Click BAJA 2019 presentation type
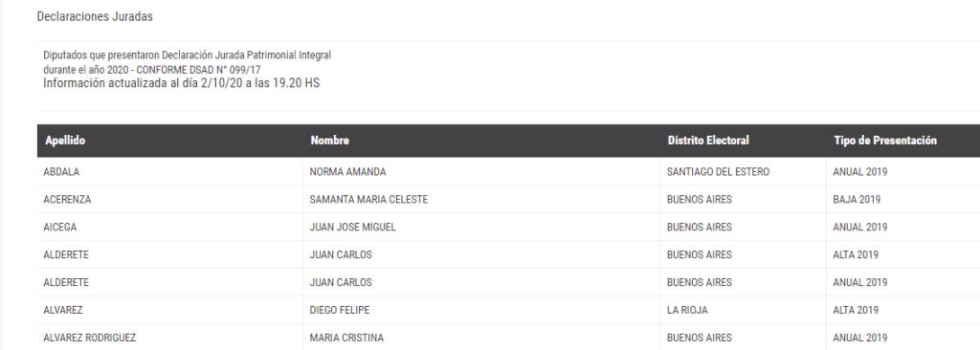The image size is (980, 350). click(857, 199)
